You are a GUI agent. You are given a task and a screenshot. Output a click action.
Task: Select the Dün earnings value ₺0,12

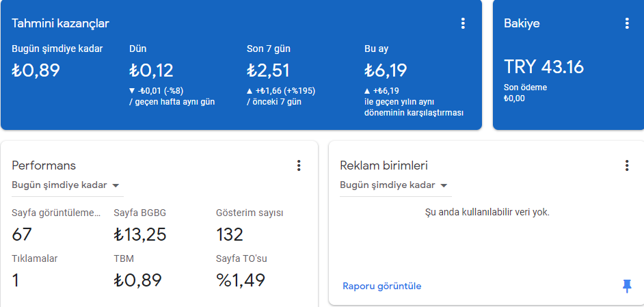151,70
